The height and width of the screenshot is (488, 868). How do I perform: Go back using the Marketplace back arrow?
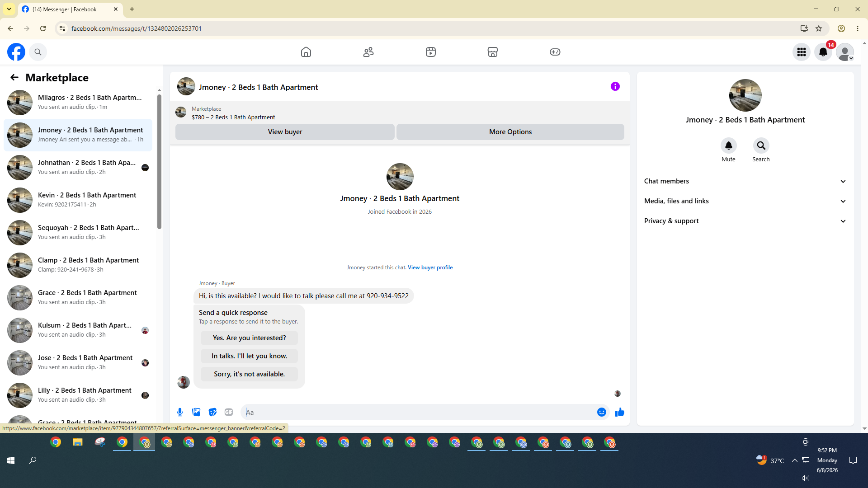[14, 78]
